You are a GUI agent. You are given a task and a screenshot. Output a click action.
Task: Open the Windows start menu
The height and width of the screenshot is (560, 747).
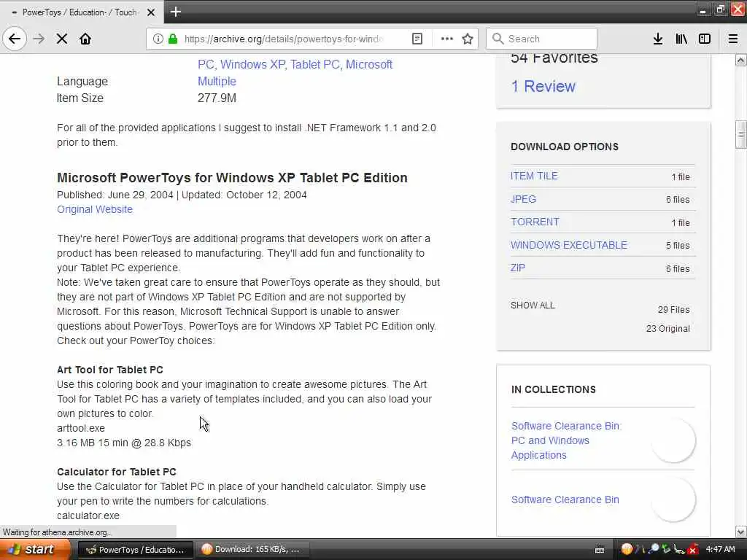(34, 550)
